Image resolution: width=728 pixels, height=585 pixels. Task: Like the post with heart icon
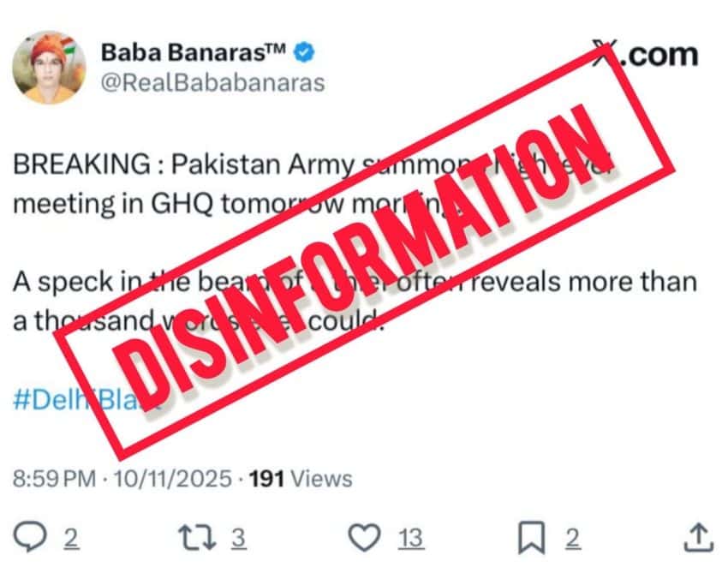365,537
